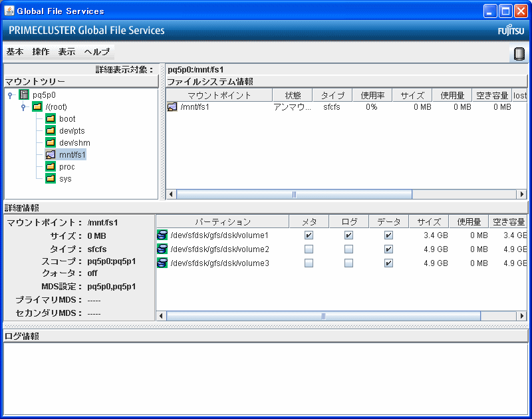Click the pq5p0 server node icon
The width and height of the screenshot is (532, 419).
24,94
